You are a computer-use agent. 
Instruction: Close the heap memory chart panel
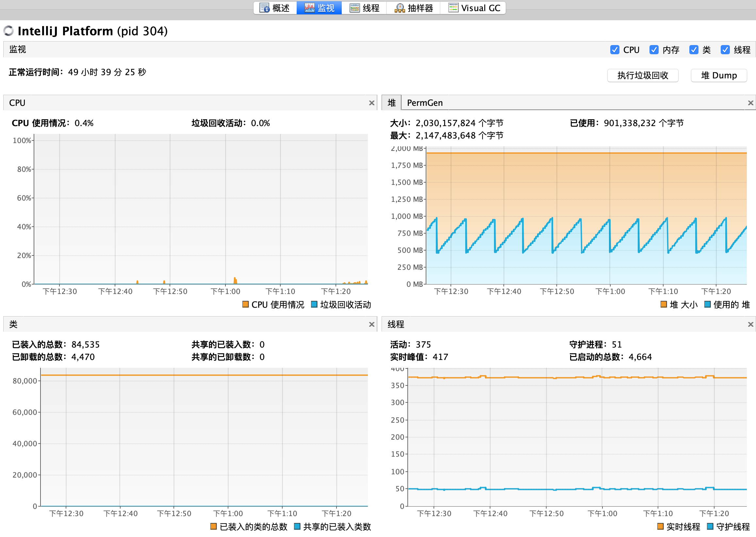coord(750,103)
